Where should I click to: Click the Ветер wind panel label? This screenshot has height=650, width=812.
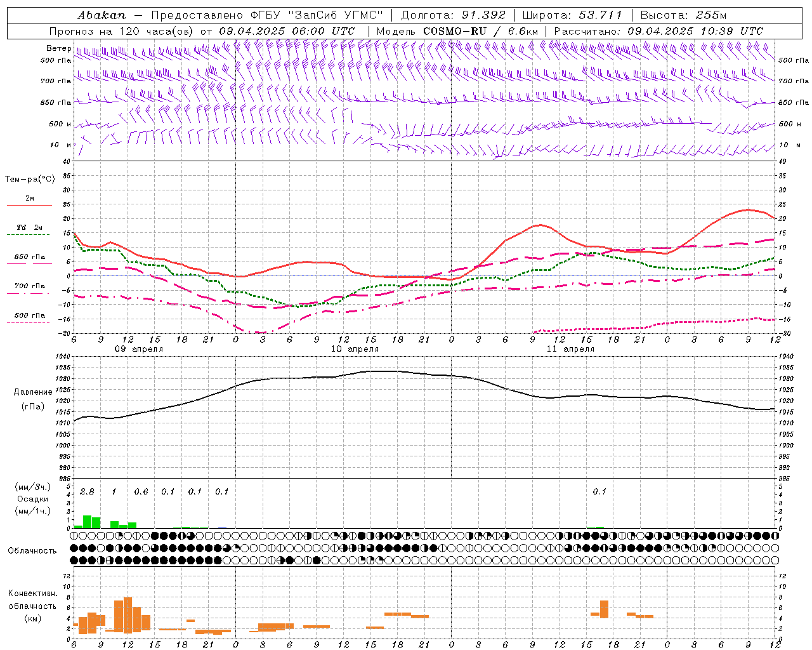59,48
